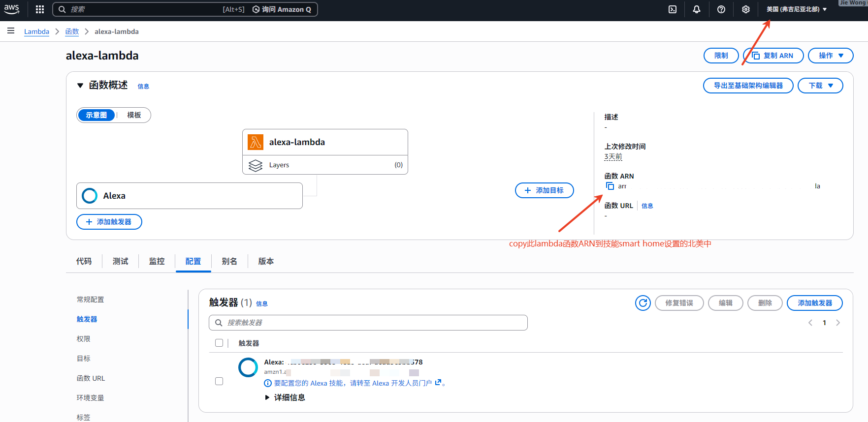Switch the overview to 示意图 view
This screenshot has width=868, height=422.
tap(96, 115)
